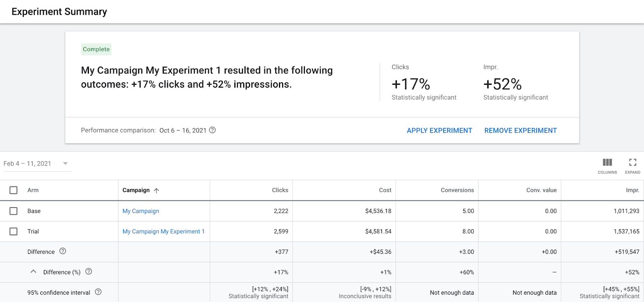
Task: Click the Impr. column header
Action: click(632, 190)
